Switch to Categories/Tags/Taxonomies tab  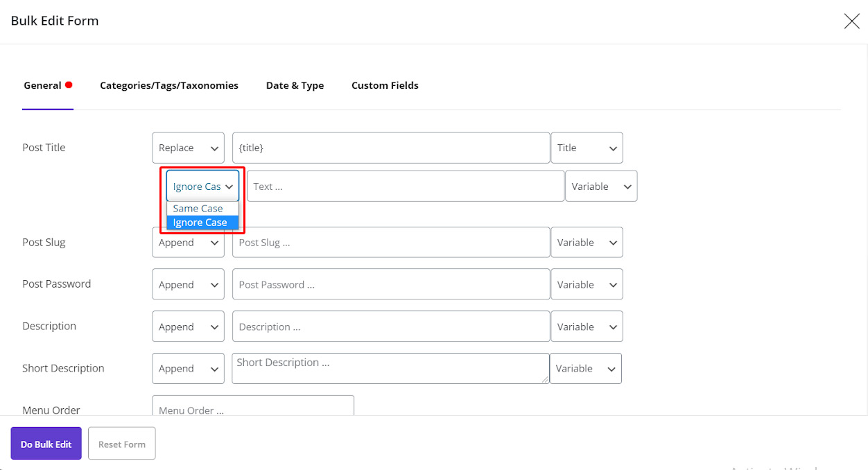169,85
